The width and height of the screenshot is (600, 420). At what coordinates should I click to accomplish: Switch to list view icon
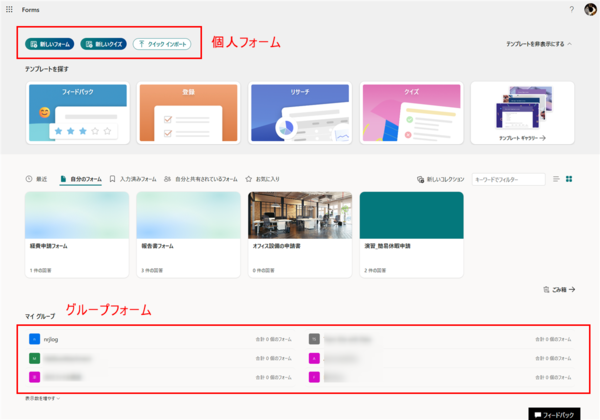click(556, 179)
